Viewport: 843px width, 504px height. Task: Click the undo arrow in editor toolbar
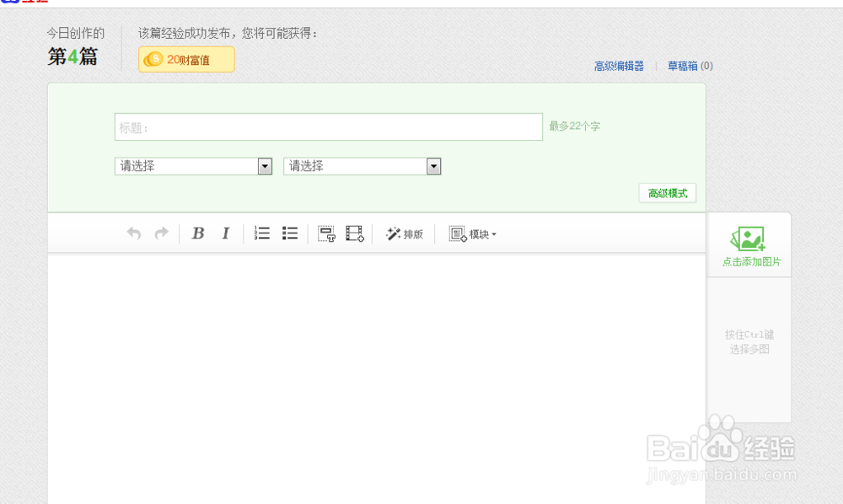point(134,233)
